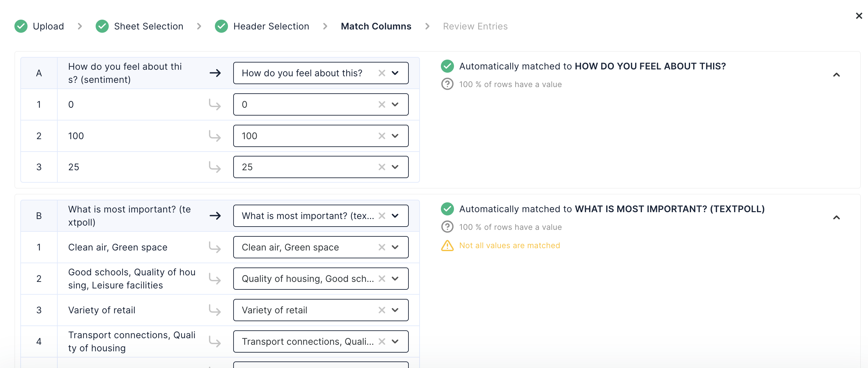Click help icon beside column B row percentage

(447, 227)
